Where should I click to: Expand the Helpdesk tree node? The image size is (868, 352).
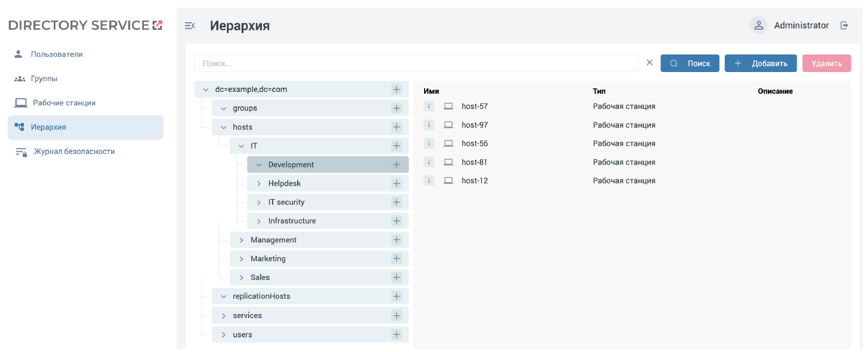(259, 183)
